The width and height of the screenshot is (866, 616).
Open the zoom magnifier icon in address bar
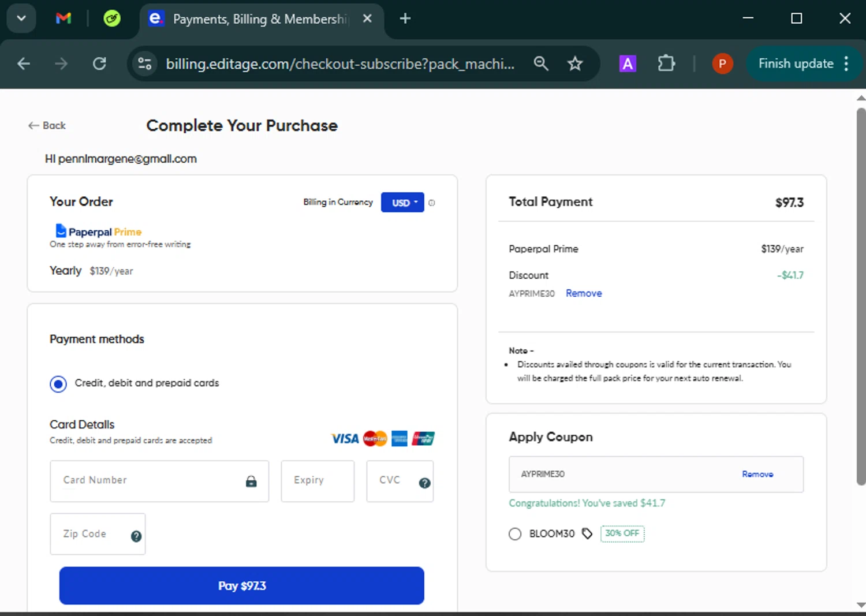pyautogui.click(x=541, y=64)
